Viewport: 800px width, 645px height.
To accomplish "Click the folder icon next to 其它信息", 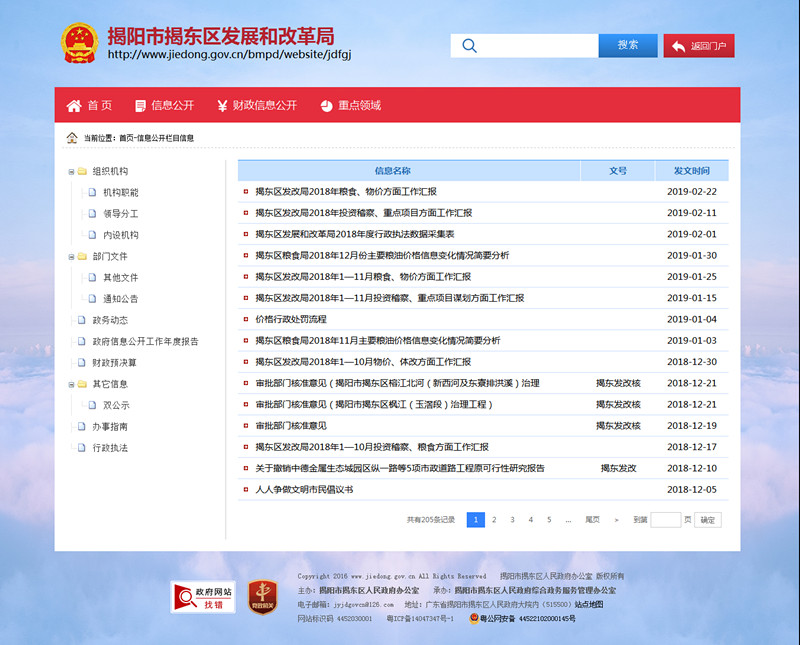I will (x=82, y=384).
